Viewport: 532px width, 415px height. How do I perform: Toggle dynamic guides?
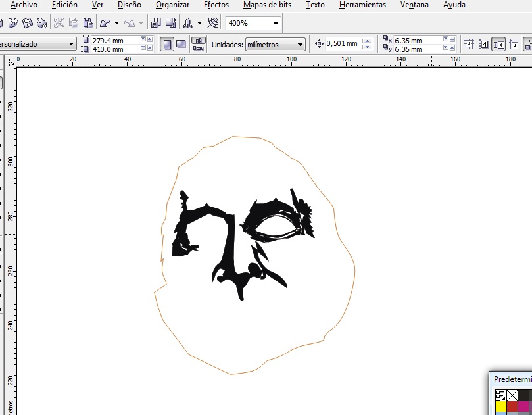513,45
